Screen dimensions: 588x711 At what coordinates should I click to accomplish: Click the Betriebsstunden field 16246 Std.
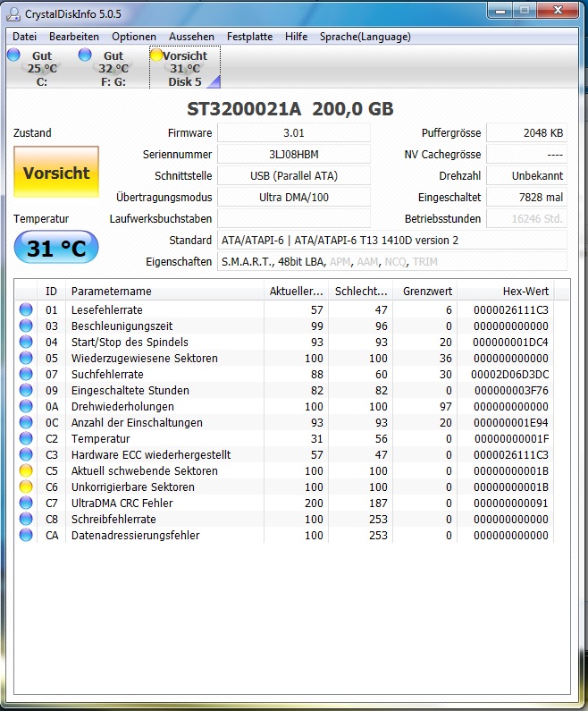pos(527,218)
